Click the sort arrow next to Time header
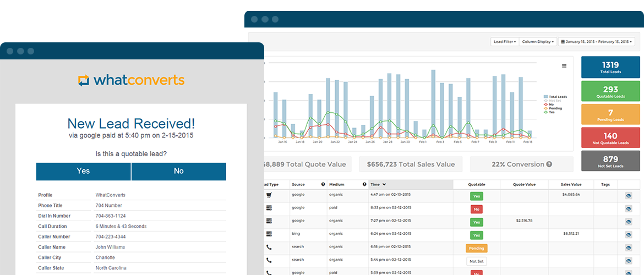The image size is (644, 275). (384, 184)
